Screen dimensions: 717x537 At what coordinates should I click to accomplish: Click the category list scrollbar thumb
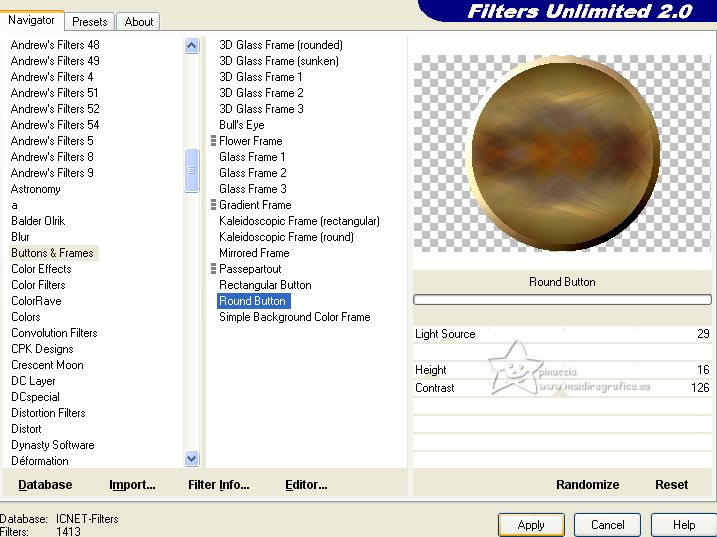[x=192, y=170]
